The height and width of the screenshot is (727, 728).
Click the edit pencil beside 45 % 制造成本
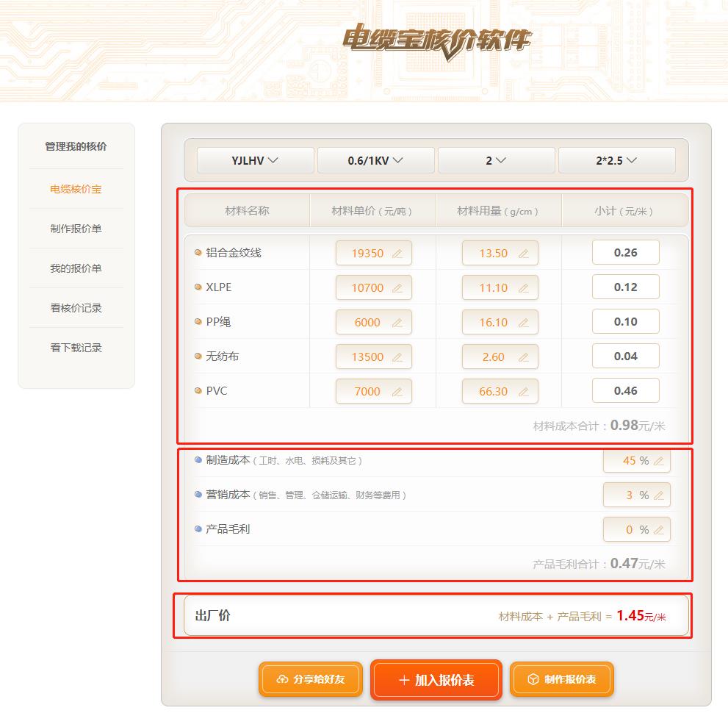point(658,461)
